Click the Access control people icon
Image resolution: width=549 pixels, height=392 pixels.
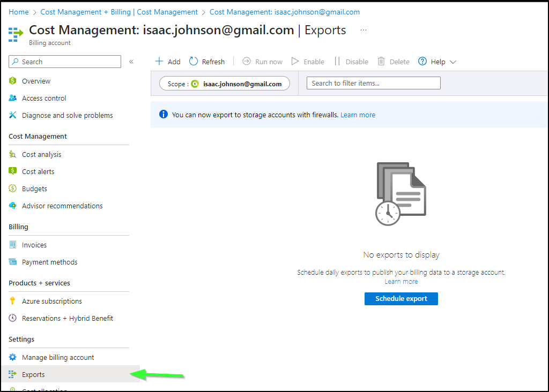click(x=13, y=98)
